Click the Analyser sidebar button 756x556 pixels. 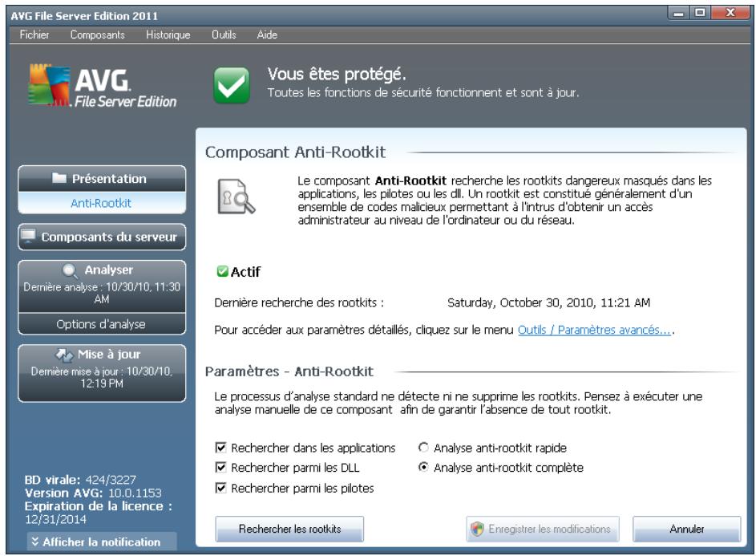[102, 286]
